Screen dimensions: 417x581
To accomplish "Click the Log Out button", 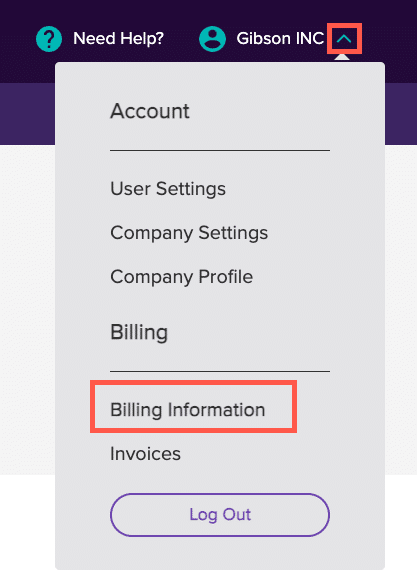I will 220,515.
